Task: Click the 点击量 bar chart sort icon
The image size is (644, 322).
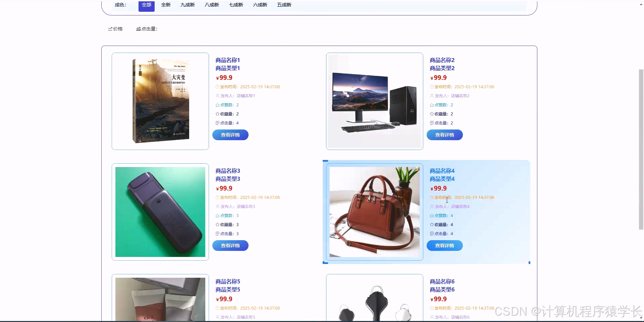Action: click(139, 29)
